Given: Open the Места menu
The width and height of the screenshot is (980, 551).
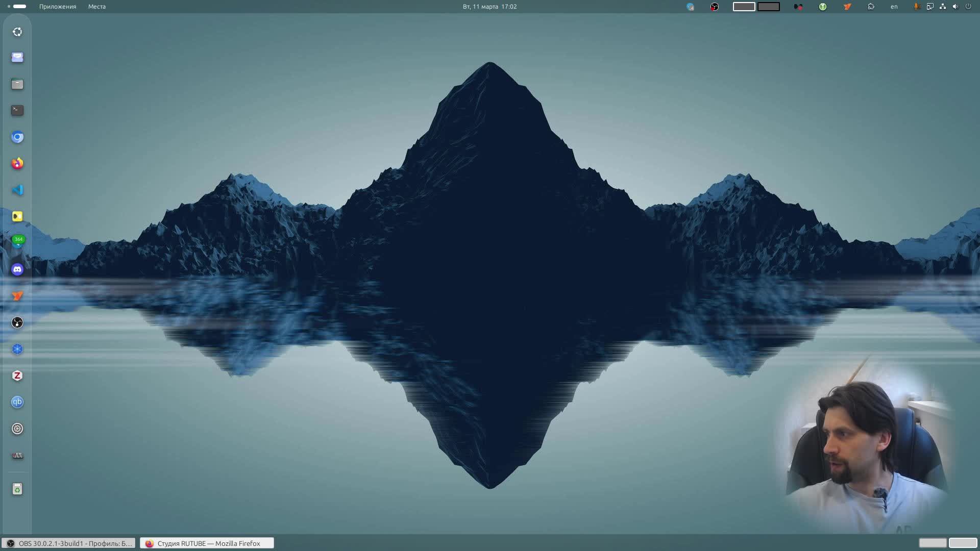Looking at the screenshot, I should [96, 7].
